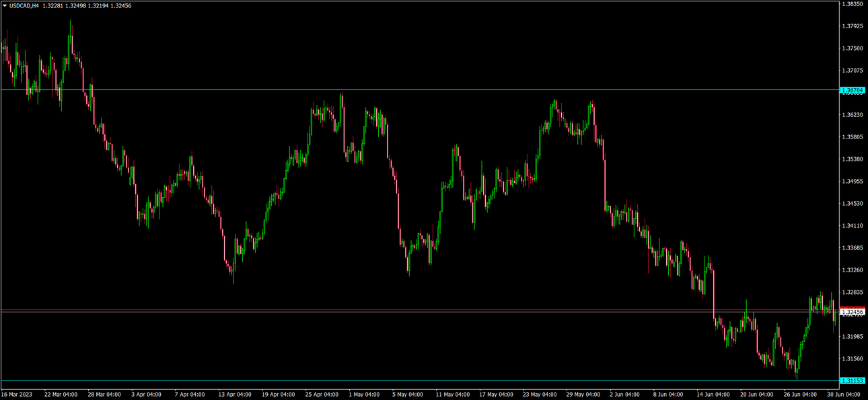The width and height of the screenshot is (868, 400).
Task: Click the 1.35380 price scale label
Action: [x=853, y=159]
